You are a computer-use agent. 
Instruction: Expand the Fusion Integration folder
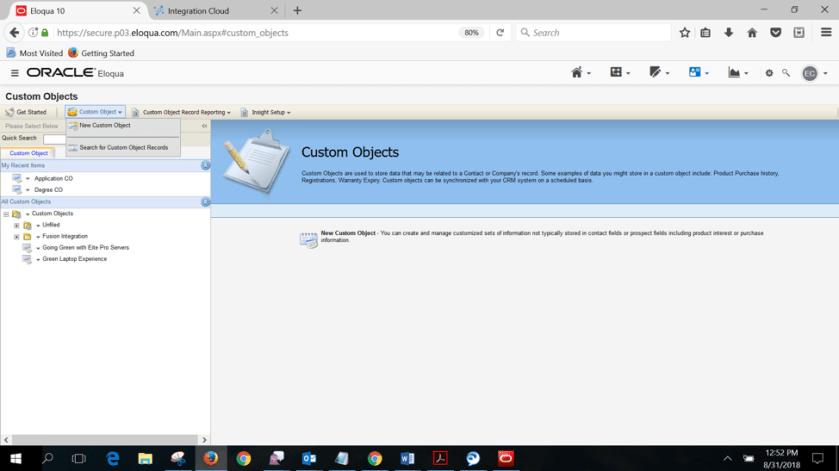click(x=16, y=236)
